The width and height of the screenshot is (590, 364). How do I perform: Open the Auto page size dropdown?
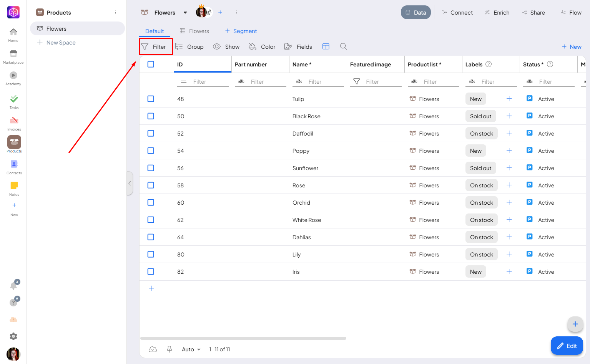click(191, 349)
